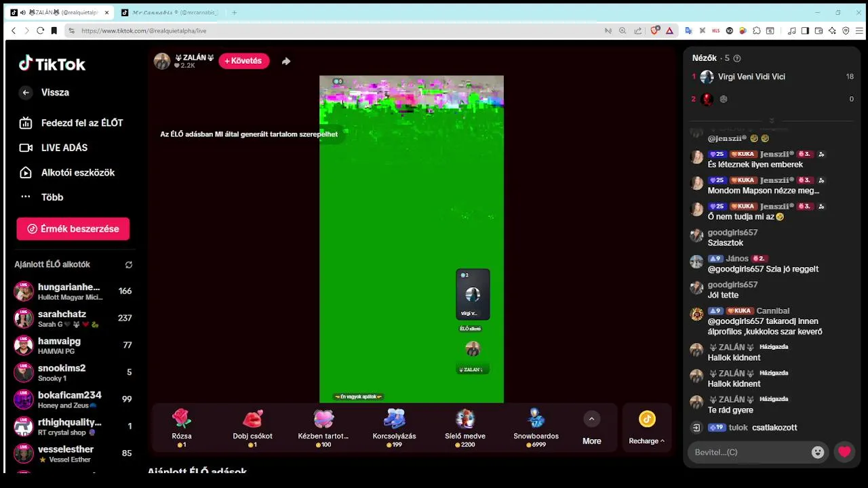
Task: Click the HLS extension icon
Action: [715, 30]
